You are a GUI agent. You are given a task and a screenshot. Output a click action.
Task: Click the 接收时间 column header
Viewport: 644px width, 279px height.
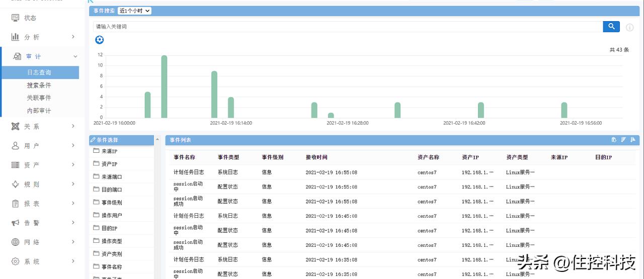pos(316,157)
